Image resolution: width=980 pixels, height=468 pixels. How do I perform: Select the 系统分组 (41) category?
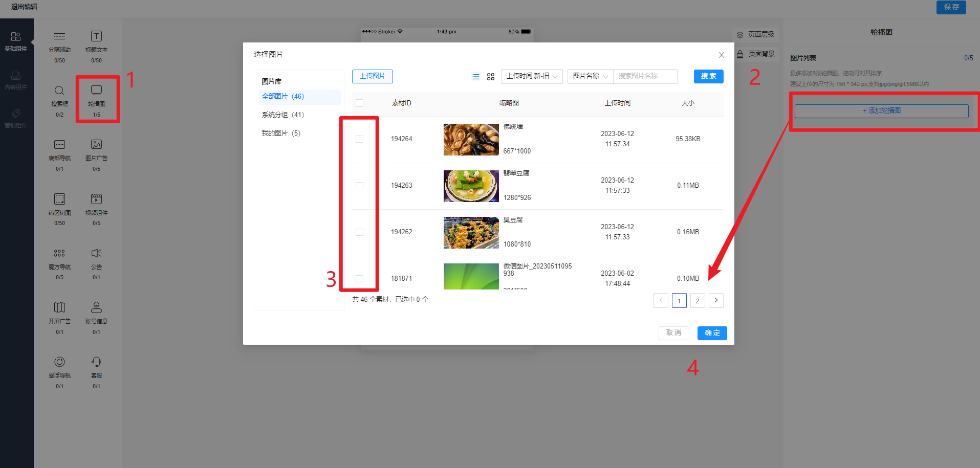[283, 115]
